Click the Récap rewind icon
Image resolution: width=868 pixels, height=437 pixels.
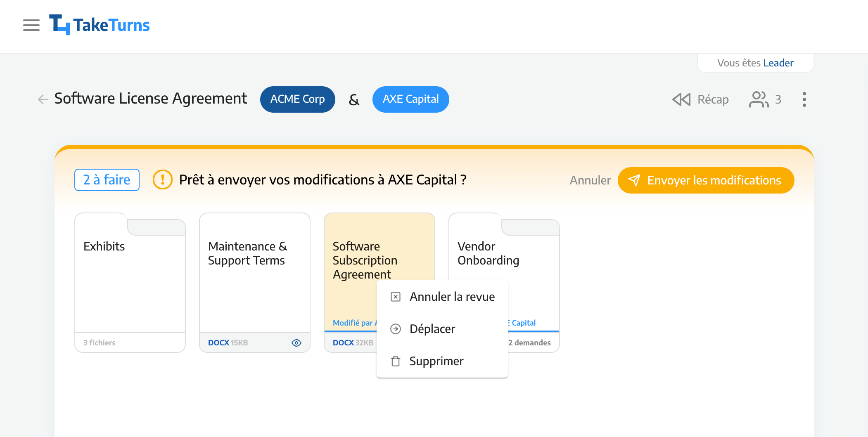coord(681,99)
